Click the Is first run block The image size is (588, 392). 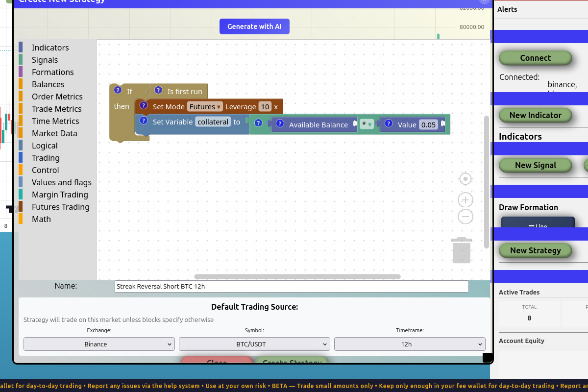(179, 92)
